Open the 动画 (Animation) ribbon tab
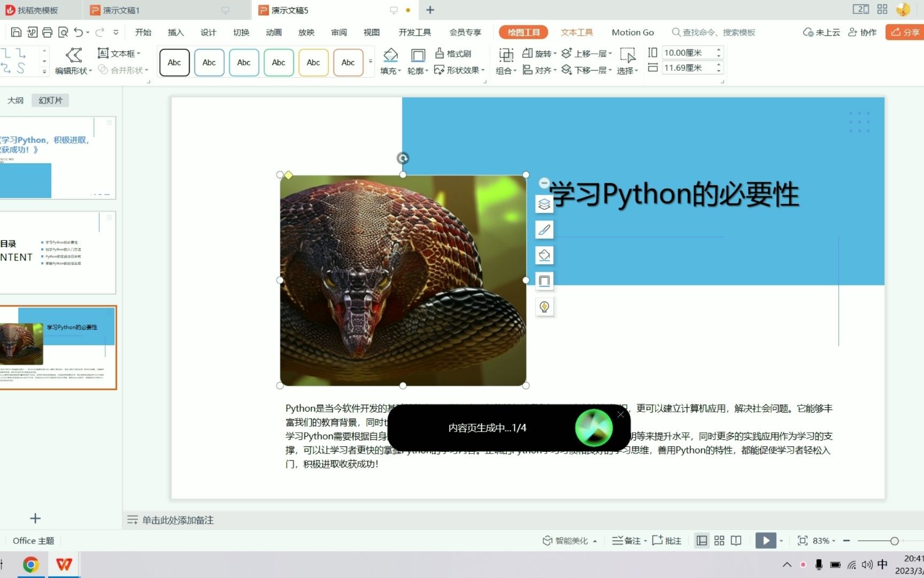Image resolution: width=924 pixels, height=578 pixels. pyautogui.click(x=273, y=32)
